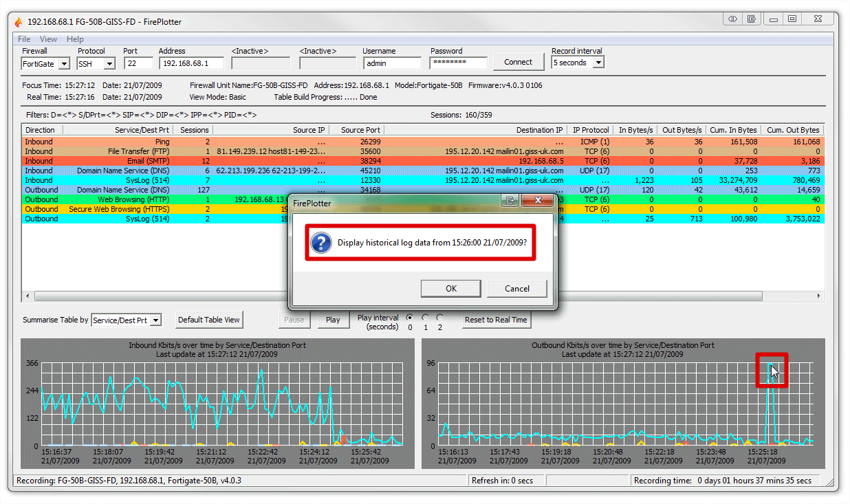Sort by the Direction column header
Screen dimensions: 850x504
(42, 130)
